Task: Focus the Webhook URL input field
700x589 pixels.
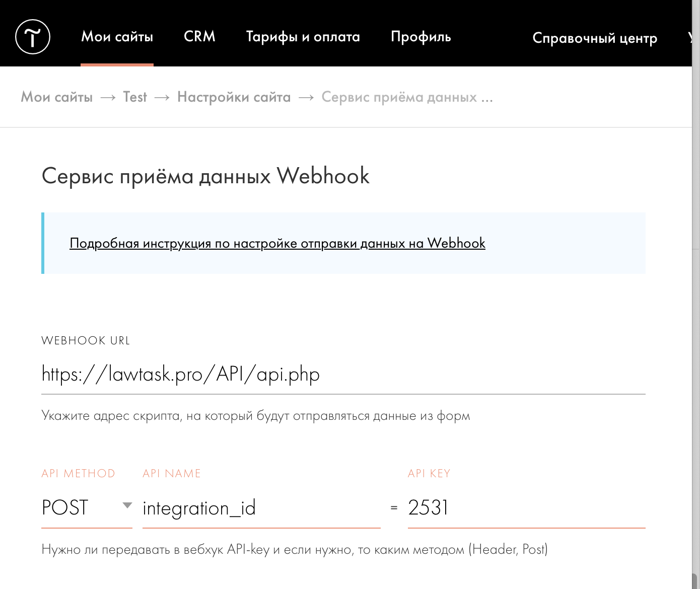Action: [x=342, y=374]
